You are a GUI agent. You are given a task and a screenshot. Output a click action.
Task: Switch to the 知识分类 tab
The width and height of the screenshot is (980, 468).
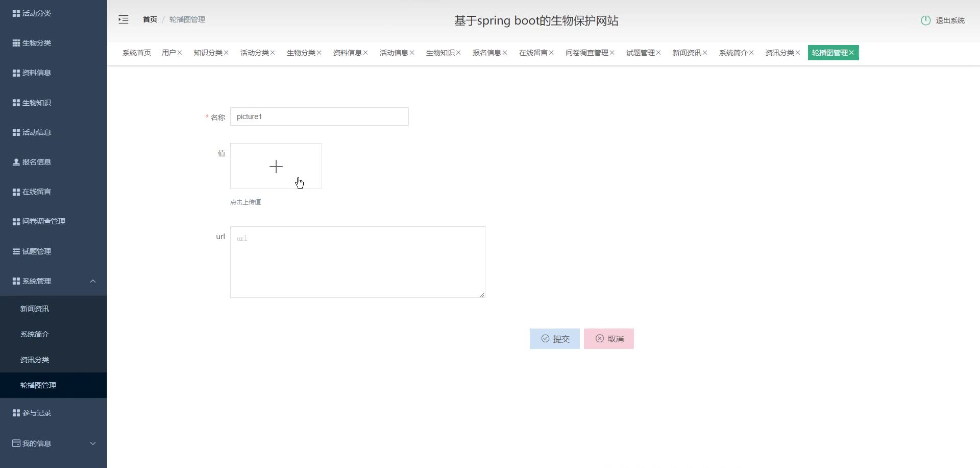[x=208, y=53]
